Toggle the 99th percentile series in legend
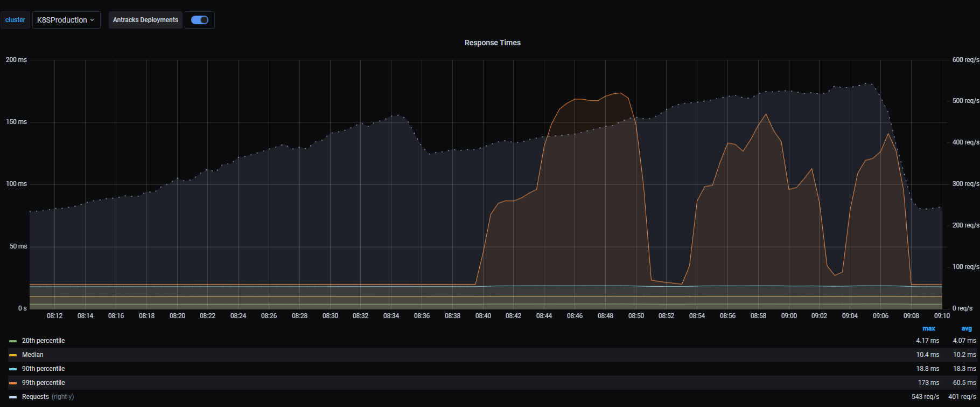Image resolution: width=980 pixels, height=407 pixels. [x=43, y=383]
